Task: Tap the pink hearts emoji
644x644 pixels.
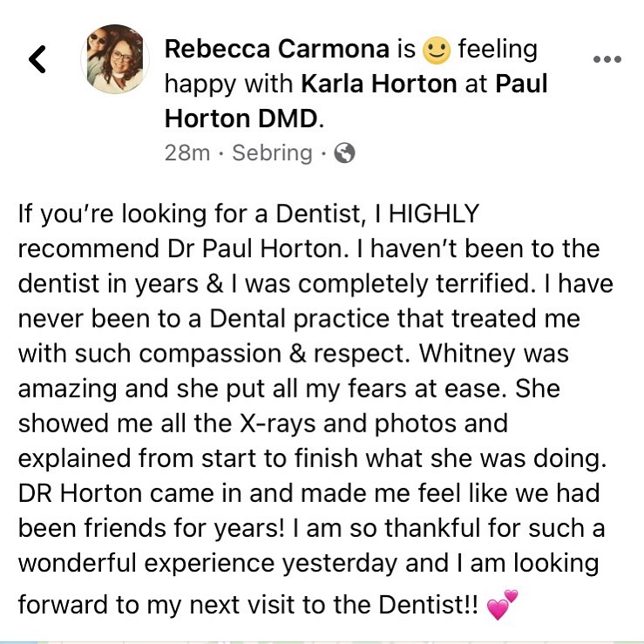Action: click(503, 604)
